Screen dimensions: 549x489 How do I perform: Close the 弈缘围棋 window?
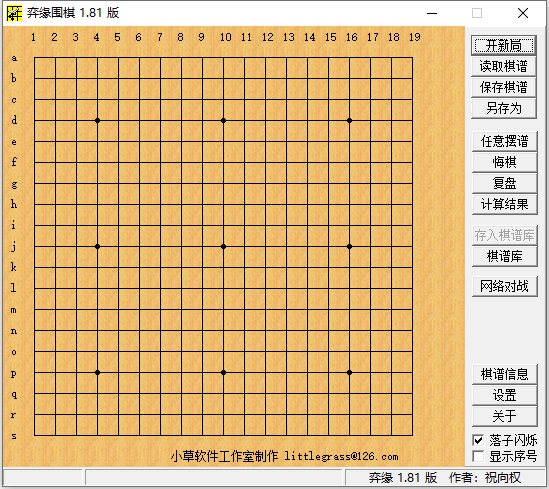pyautogui.click(x=523, y=13)
